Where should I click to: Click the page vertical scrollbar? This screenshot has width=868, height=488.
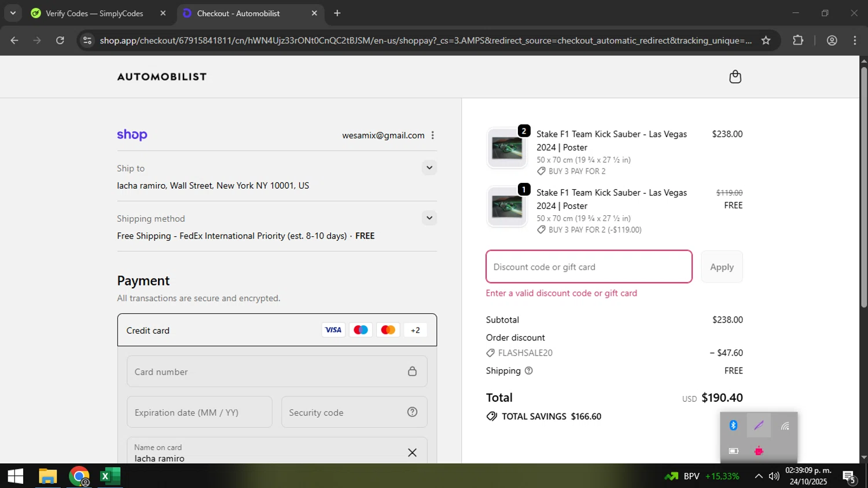[x=863, y=187]
